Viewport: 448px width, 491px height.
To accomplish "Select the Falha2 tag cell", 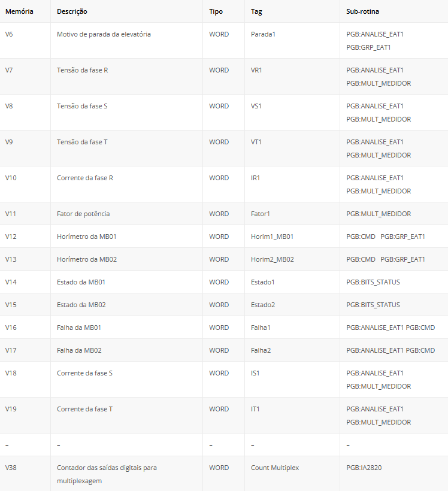I will (x=261, y=350).
